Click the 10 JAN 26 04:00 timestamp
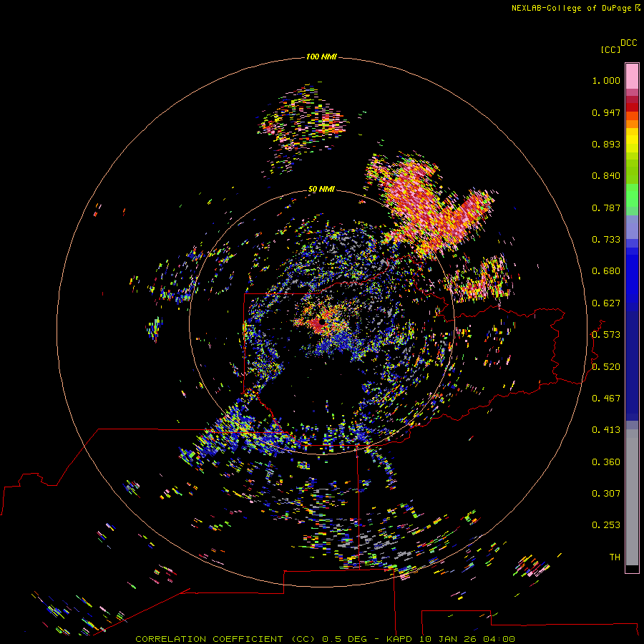 pyautogui.click(x=467, y=639)
